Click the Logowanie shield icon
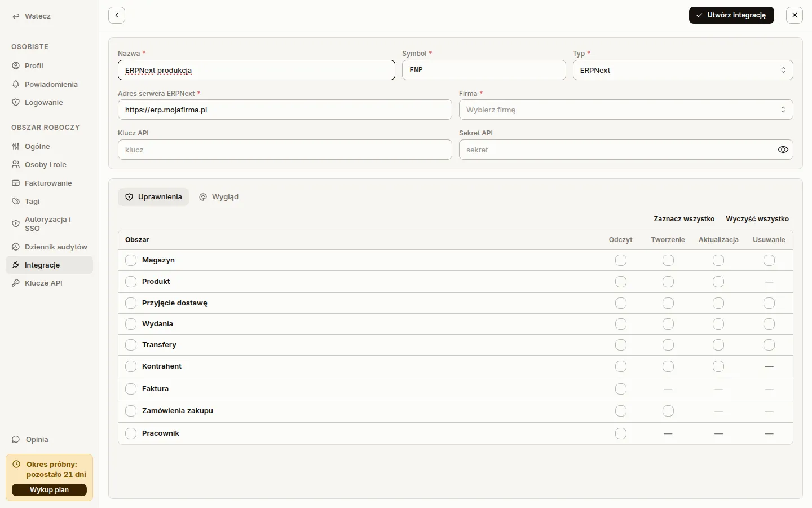 16,102
